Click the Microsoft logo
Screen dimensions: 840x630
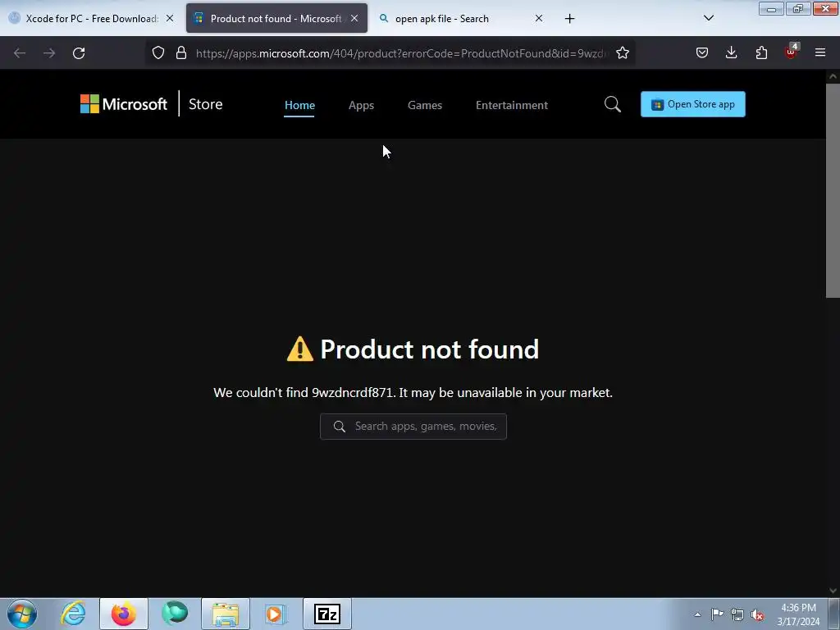pyautogui.click(x=124, y=104)
